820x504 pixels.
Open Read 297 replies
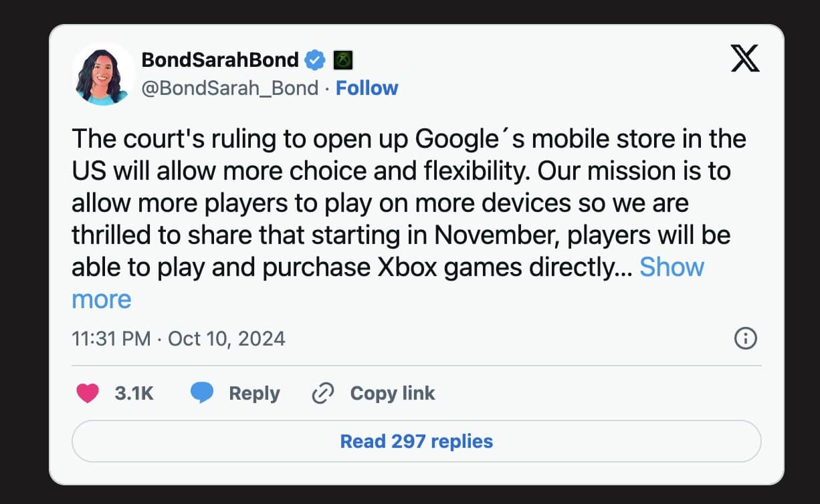point(416,441)
